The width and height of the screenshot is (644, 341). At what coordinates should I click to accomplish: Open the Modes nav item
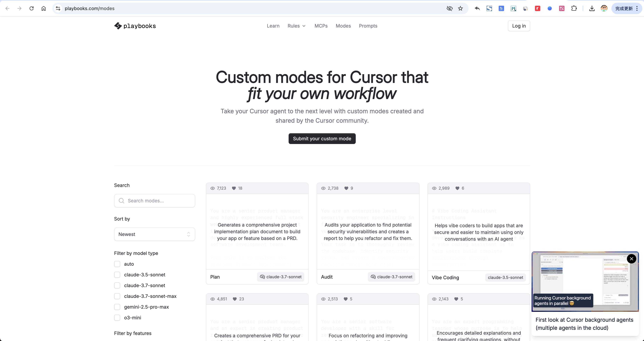pos(343,26)
